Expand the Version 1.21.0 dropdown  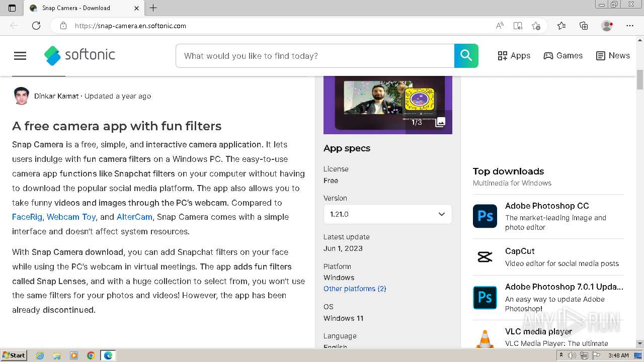[387, 214]
